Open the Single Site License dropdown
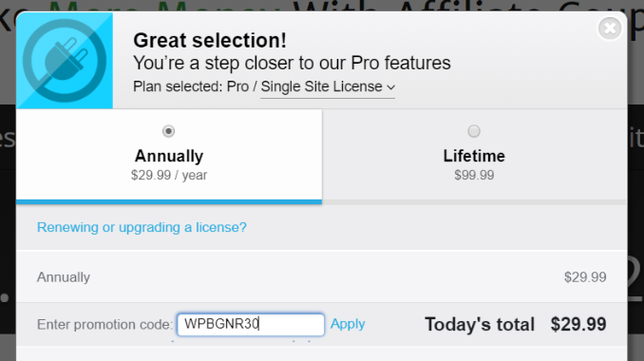This screenshot has height=361, width=644. click(328, 86)
